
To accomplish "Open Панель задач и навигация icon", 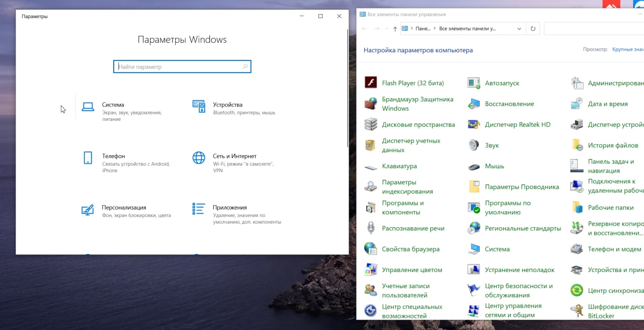I will (577, 166).
